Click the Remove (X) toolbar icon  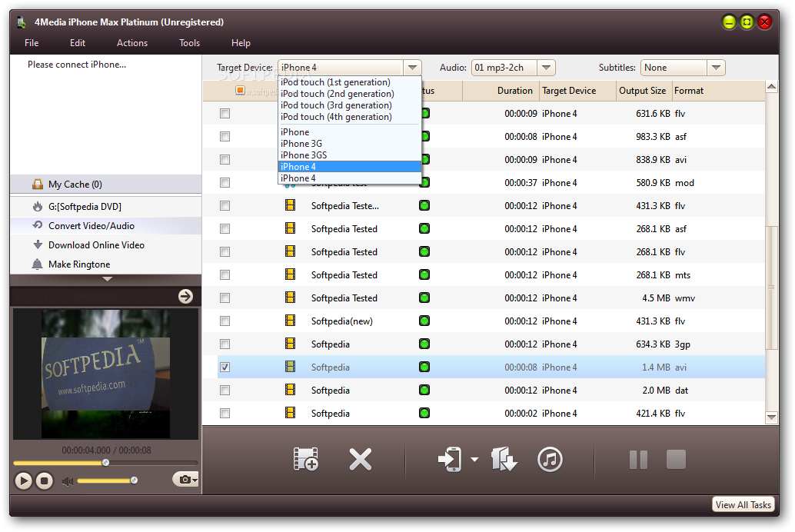pyautogui.click(x=361, y=460)
